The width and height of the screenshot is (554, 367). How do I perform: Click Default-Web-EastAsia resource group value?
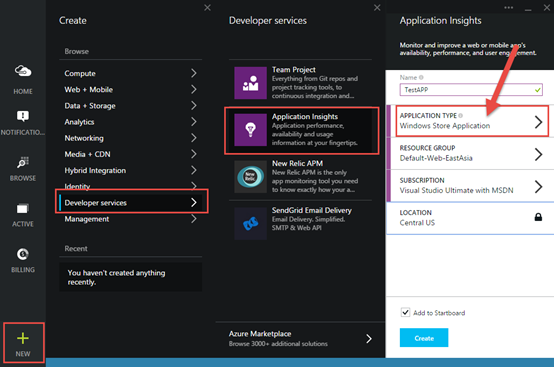tap(436, 158)
